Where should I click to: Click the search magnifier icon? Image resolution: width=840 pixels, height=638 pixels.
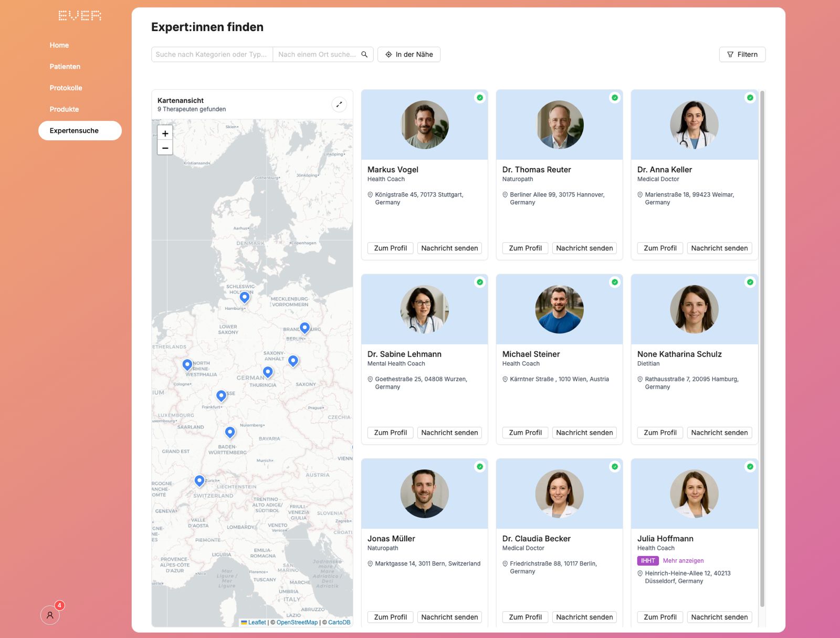click(x=364, y=54)
